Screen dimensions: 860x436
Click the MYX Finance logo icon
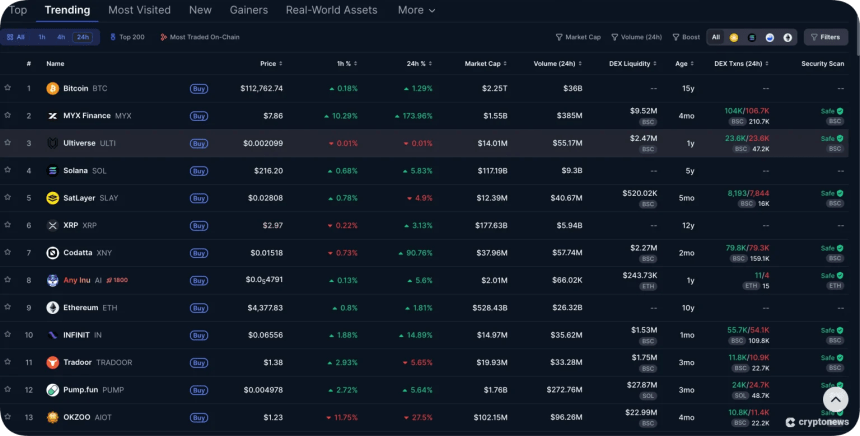click(x=53, y=116)
